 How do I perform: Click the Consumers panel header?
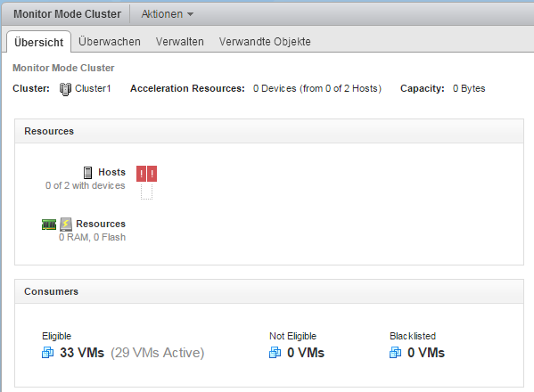(269, 291)
